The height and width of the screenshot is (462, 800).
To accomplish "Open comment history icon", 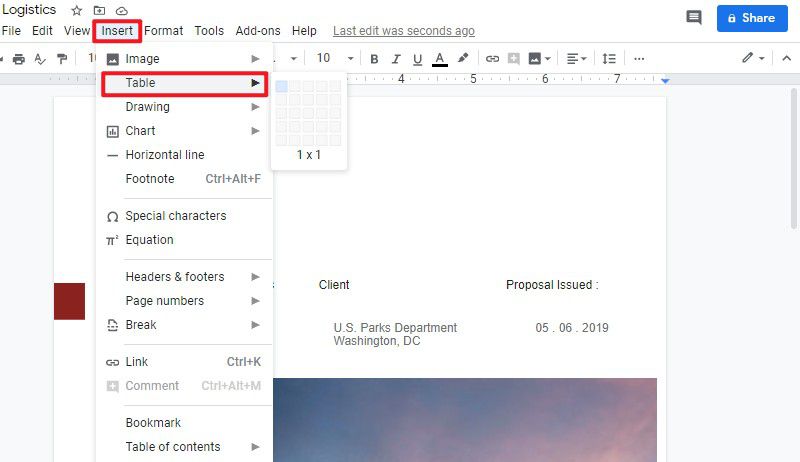I will coord(694,18).
